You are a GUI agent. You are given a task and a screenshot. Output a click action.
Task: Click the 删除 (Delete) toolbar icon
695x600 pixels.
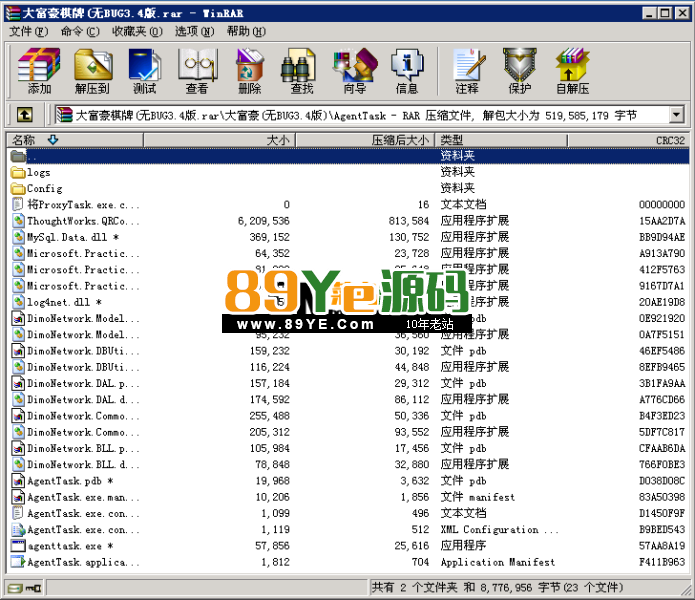point(250,71)
